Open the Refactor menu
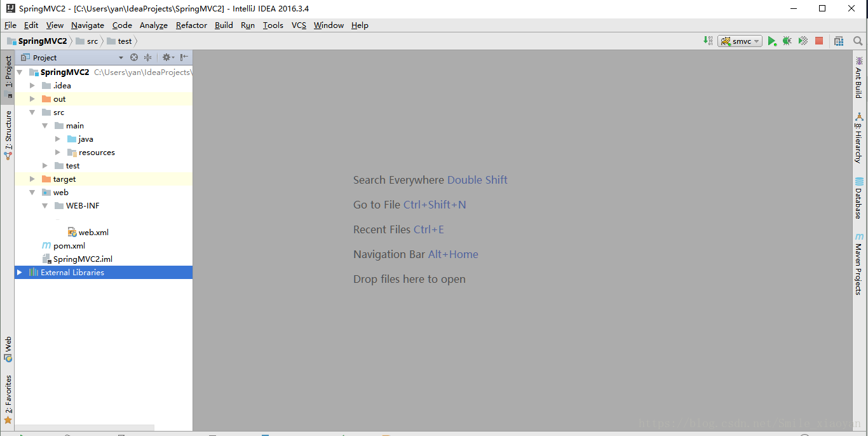The image size is (868, 436). coord(192,25)
